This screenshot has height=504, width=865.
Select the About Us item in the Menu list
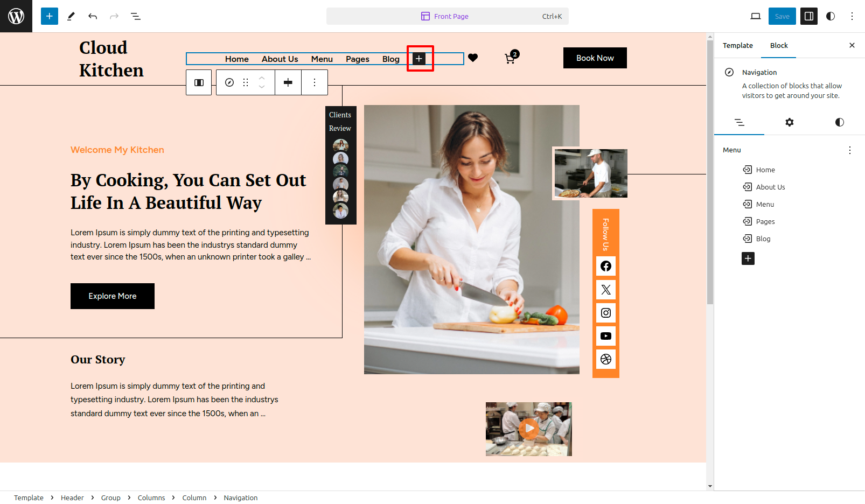point(770,187)
